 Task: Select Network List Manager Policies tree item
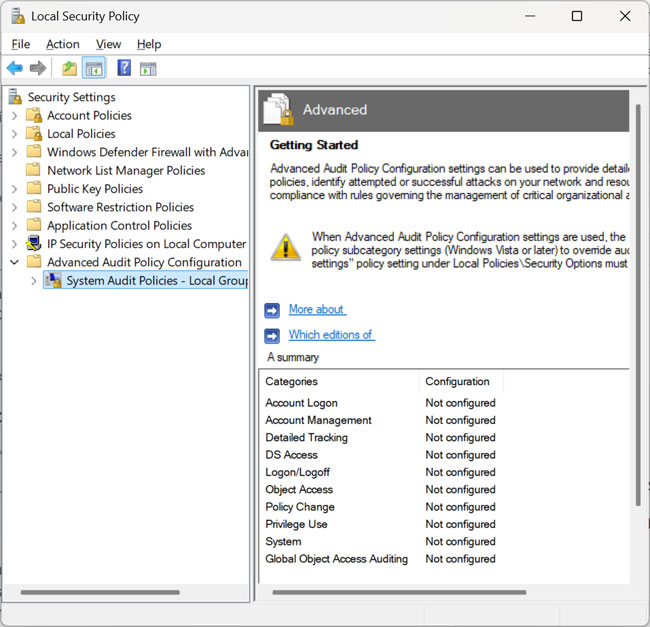(126, 170)
